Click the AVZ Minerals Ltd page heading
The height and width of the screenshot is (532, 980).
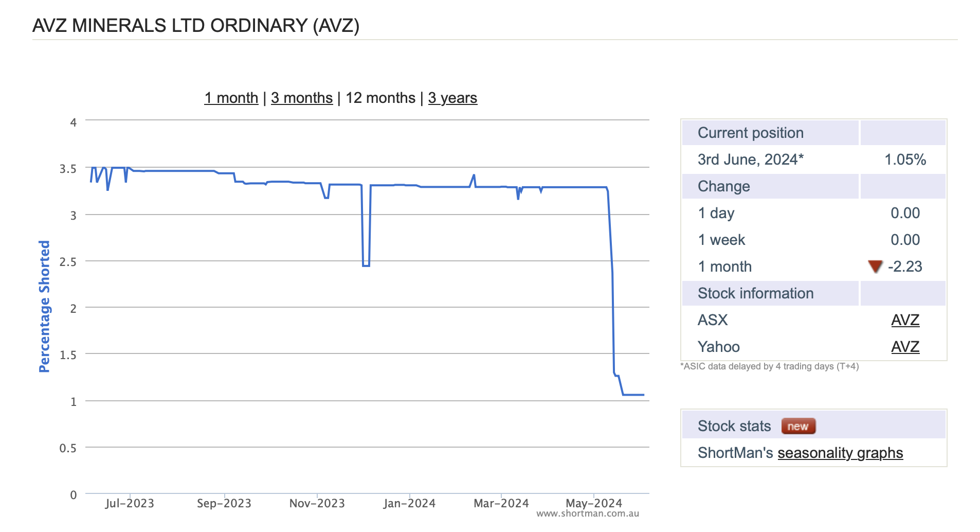coord(195,26)
